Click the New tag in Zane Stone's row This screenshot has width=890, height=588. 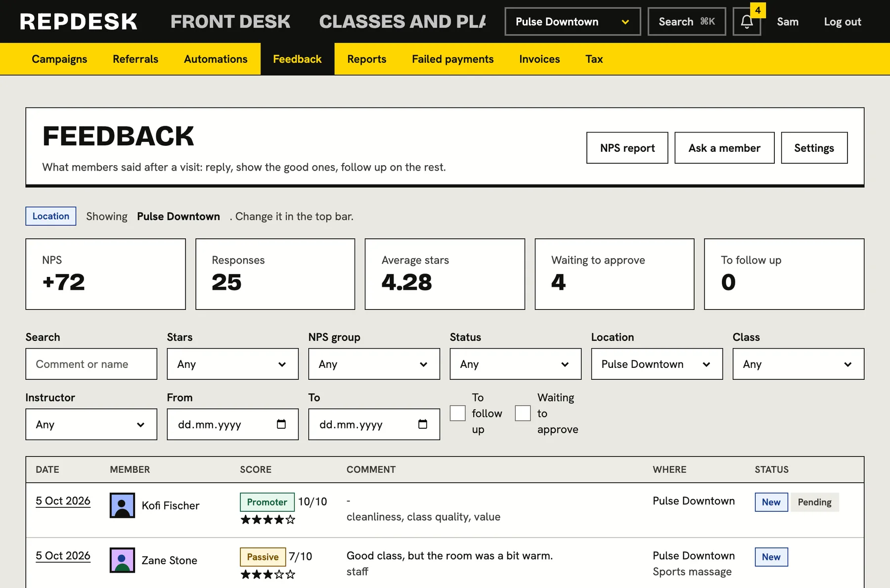[x=771, y=557]
